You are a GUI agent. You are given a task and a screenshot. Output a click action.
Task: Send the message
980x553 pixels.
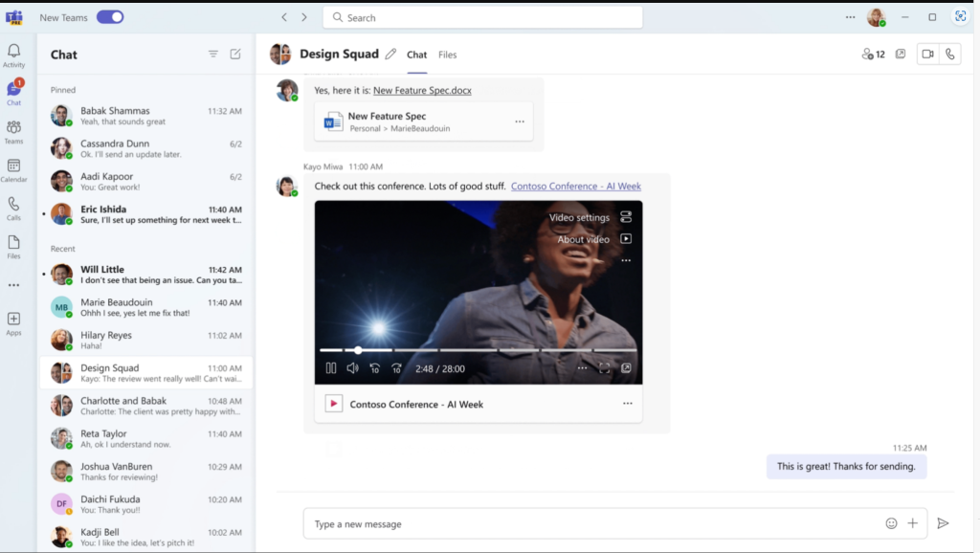[x=943, y=523]
